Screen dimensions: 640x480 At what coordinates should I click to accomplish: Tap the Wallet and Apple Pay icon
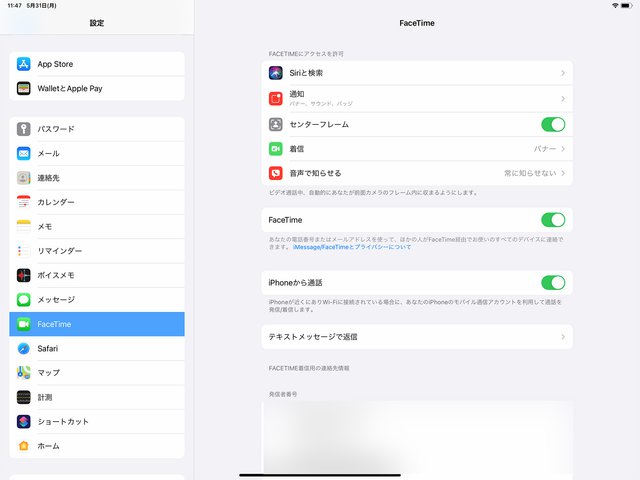pos(24,88)
